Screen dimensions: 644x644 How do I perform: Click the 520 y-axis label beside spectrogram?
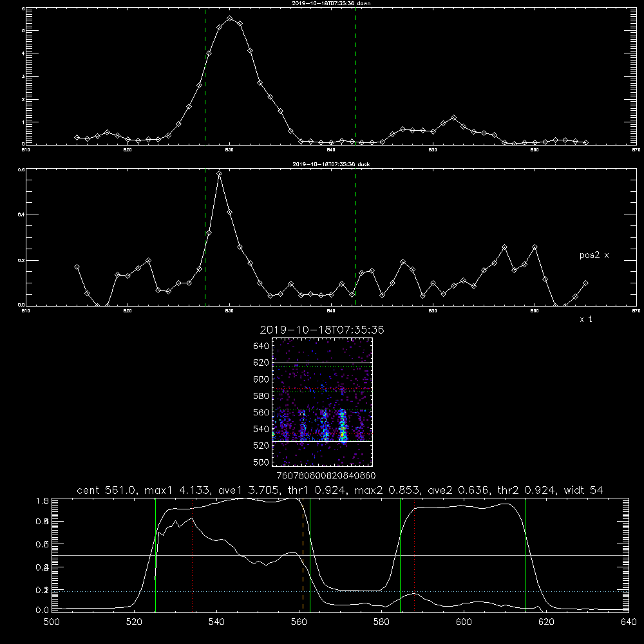(261, 446)
